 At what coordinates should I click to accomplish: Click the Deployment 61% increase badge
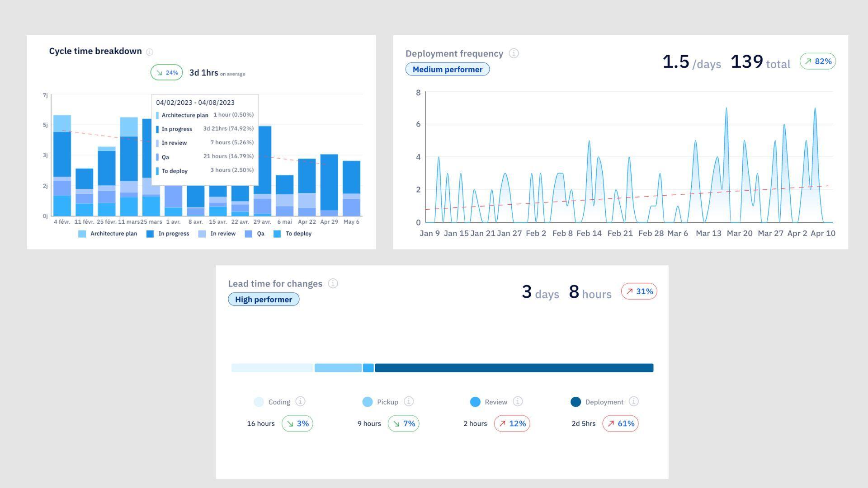pos(620,423)
